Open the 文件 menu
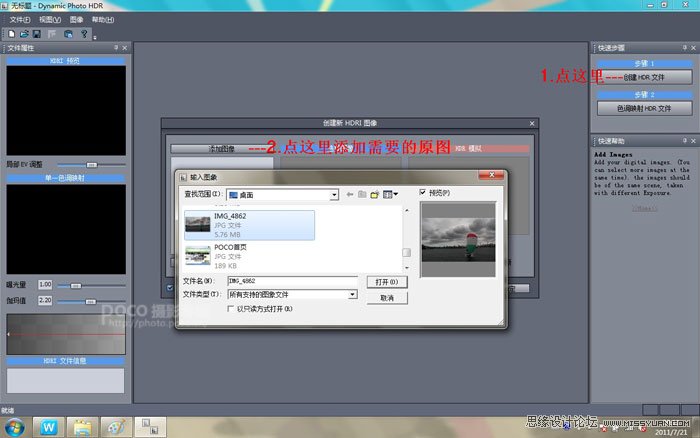This screenshot has height=438, width=700. pos(20,19)
